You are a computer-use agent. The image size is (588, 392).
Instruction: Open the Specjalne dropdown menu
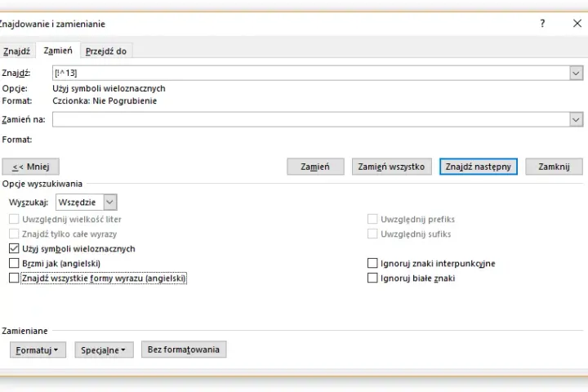tap(104, 350)
